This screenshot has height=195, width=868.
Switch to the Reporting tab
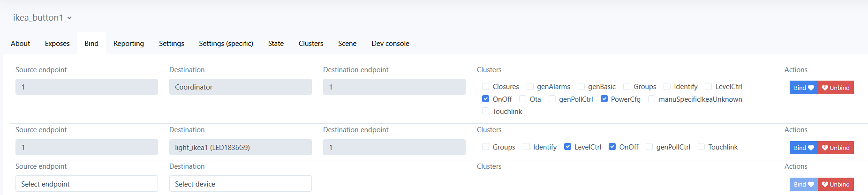[128, 44]
